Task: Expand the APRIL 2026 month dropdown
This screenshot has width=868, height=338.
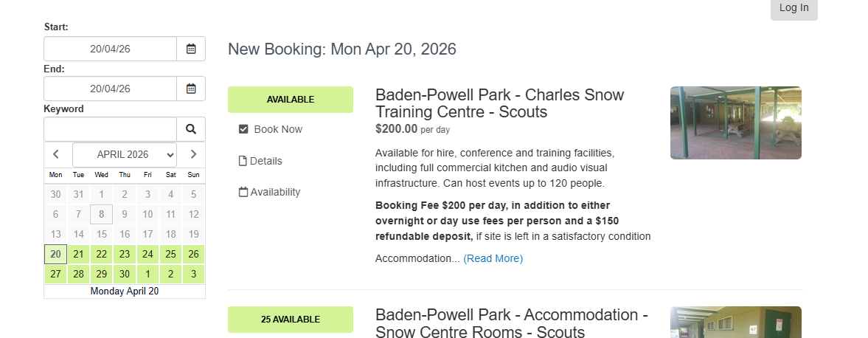Action: click(125, 154)
